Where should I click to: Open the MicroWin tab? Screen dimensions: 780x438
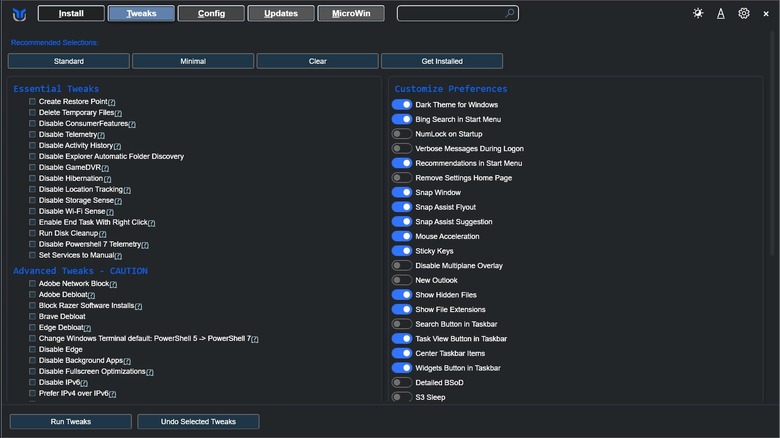click(x=351, y=14)
